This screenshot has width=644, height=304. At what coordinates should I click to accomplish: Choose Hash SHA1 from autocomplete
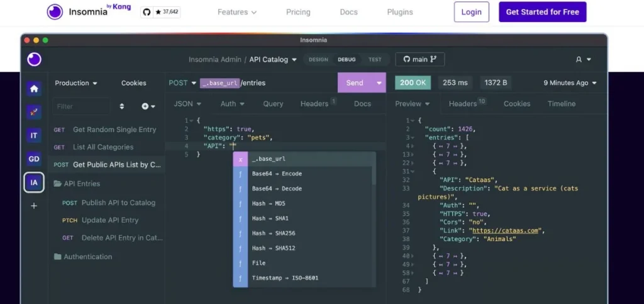pos(303,218)
